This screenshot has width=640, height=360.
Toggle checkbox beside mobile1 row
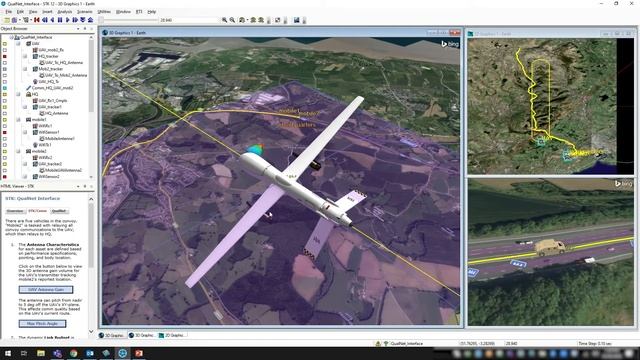click(4, 120)
